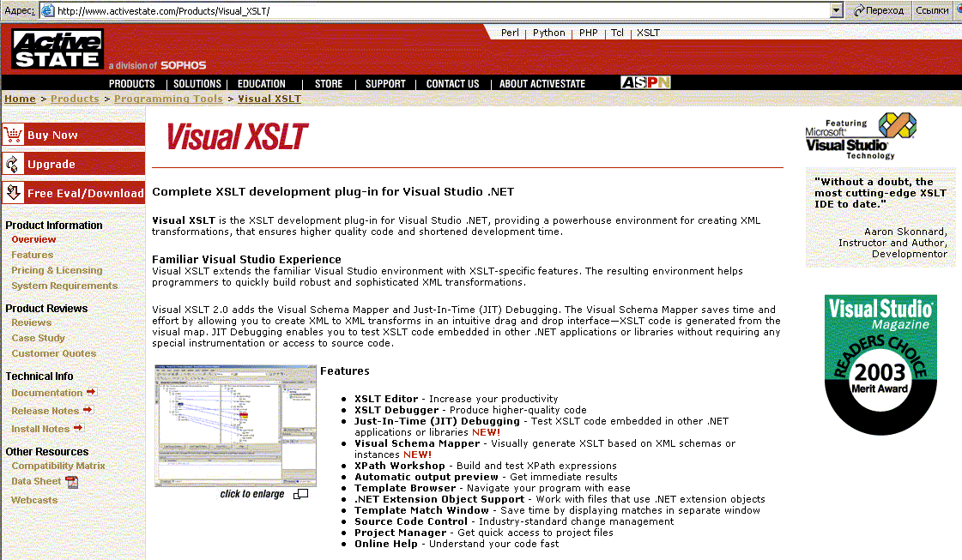Image resolution: width=962 pixels, height=560 pixels.
Task: Click the Visual Studio Technology logo
Action: click(862, 136)
